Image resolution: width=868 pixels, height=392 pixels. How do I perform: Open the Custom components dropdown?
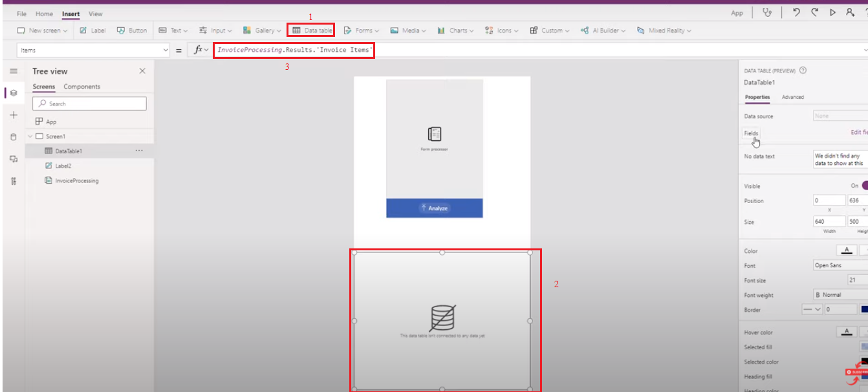coord(550,30)
